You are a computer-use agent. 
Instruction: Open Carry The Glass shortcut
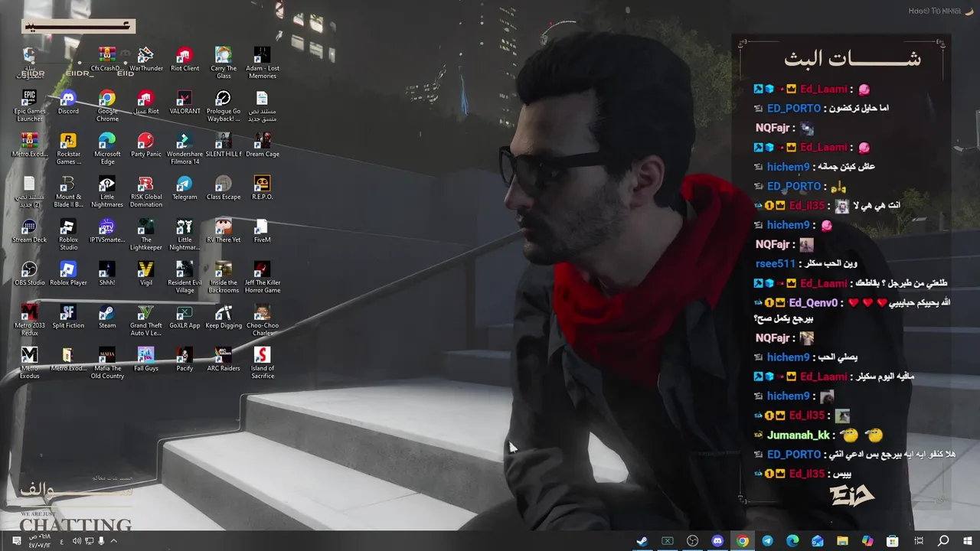[224, 63]
